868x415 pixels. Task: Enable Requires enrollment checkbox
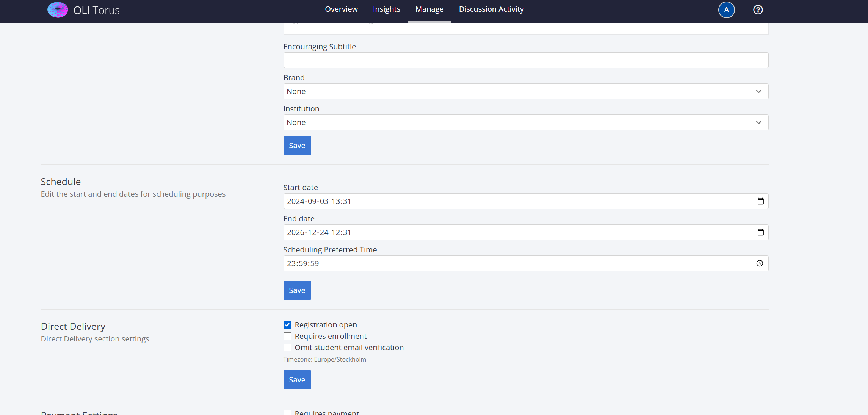(x=287, y=336)
